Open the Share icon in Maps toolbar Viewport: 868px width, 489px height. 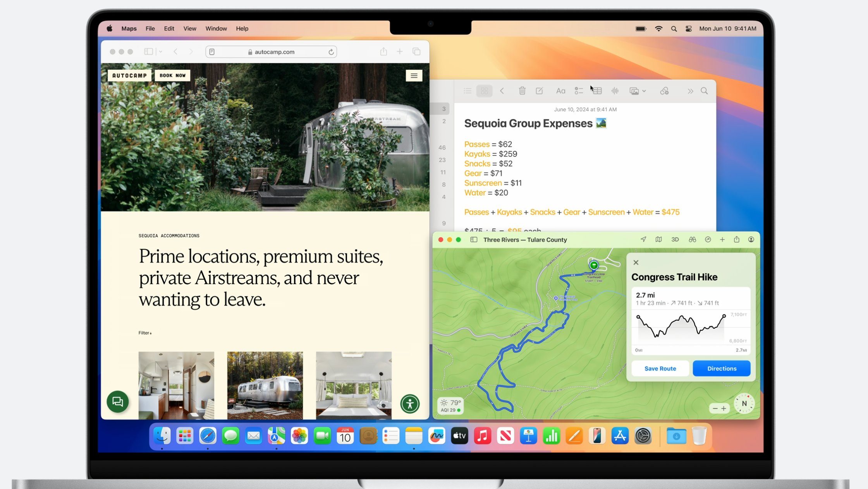736,239
